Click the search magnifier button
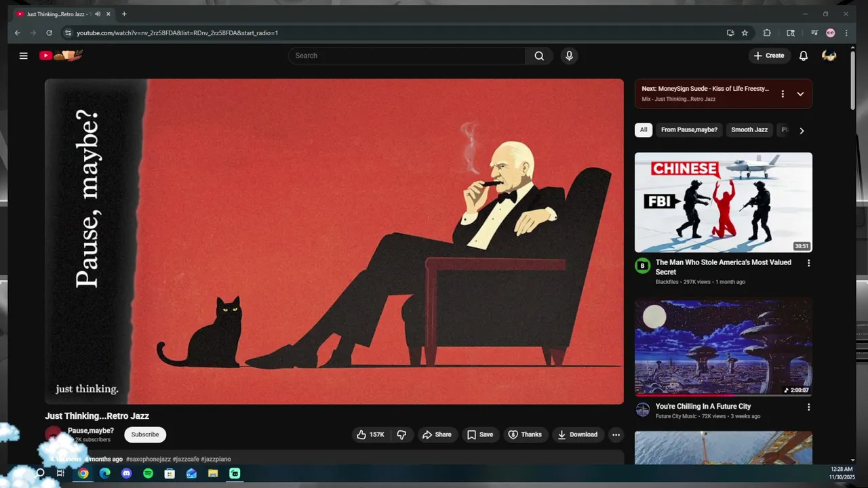 (539, 56)
